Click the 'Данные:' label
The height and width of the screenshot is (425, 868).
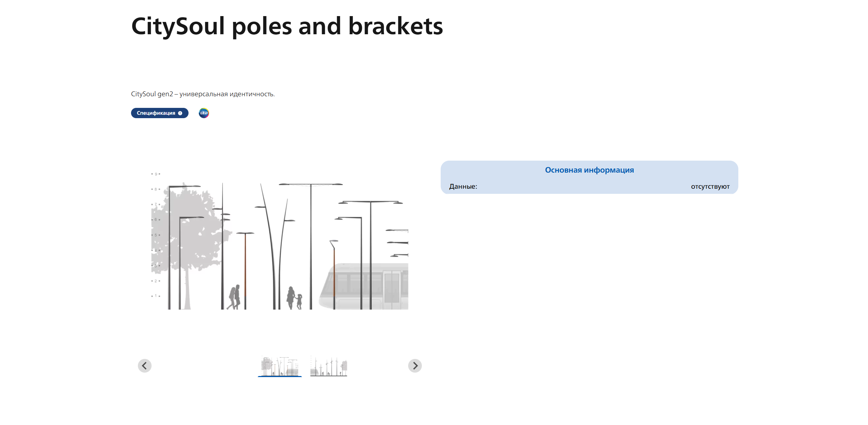(463, 187)
